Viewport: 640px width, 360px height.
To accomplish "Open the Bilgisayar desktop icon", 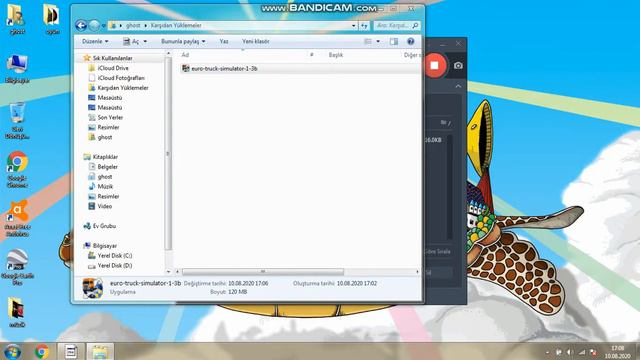I will pyautogui.click(x=17, y=69).
